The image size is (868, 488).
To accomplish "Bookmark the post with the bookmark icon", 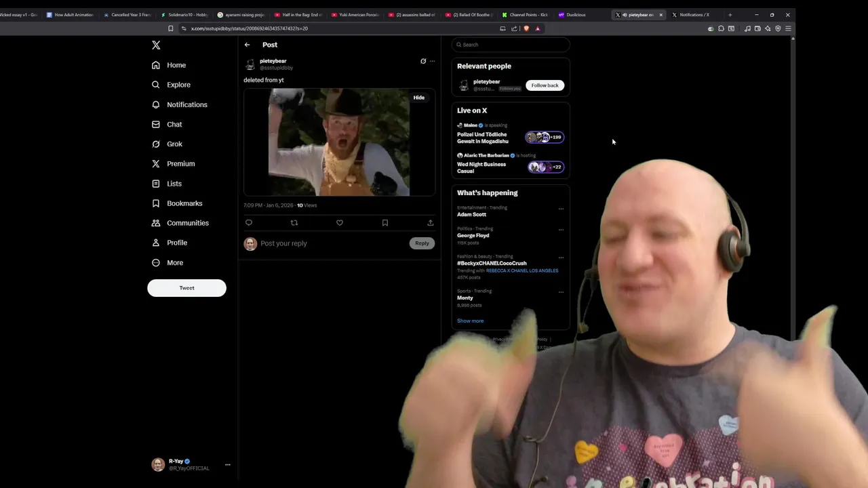I will [x=385, y=222].
